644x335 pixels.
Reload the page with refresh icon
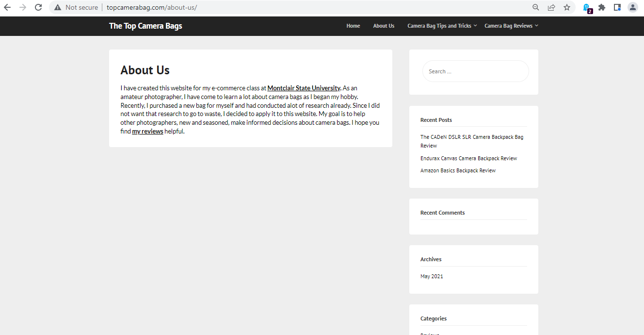pos(38,7)
